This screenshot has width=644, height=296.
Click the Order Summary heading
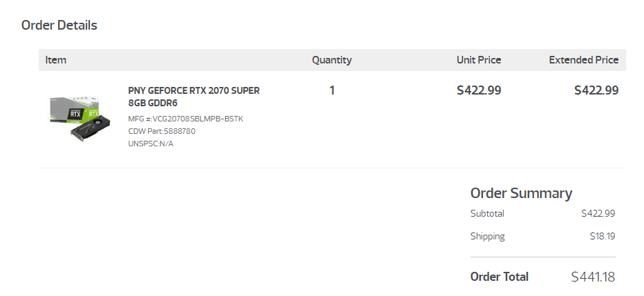pos(521,193)
